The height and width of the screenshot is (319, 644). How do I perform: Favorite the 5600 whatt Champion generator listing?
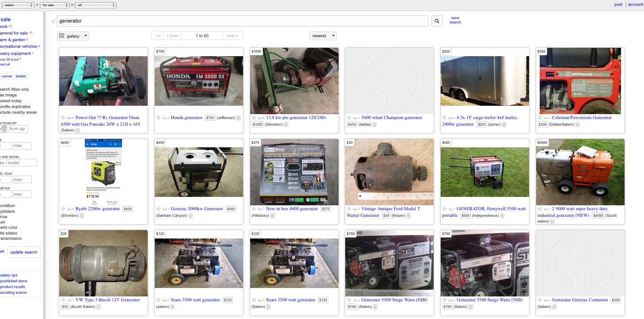tap(349, 118)
